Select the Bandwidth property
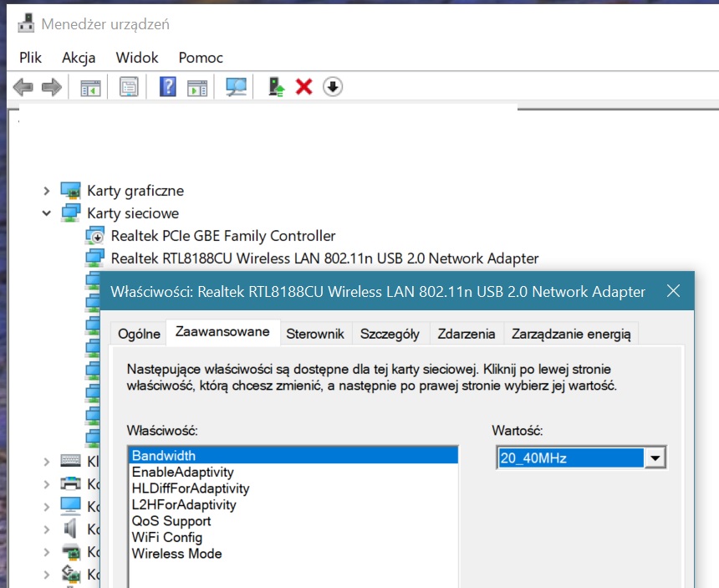Image resolution: width=719 pixels, height=588 pixels. tap(293, 456)
